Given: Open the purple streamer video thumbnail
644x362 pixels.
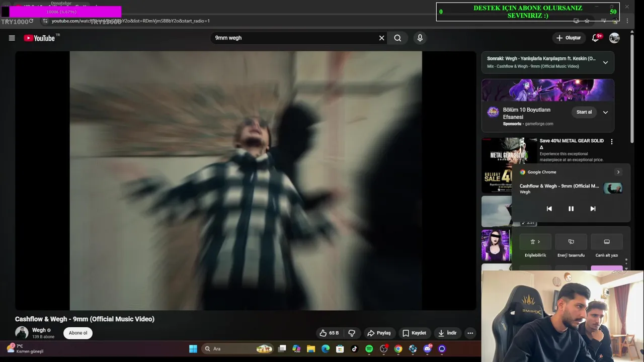Looking at the screenshot, I should pos(496,245).
